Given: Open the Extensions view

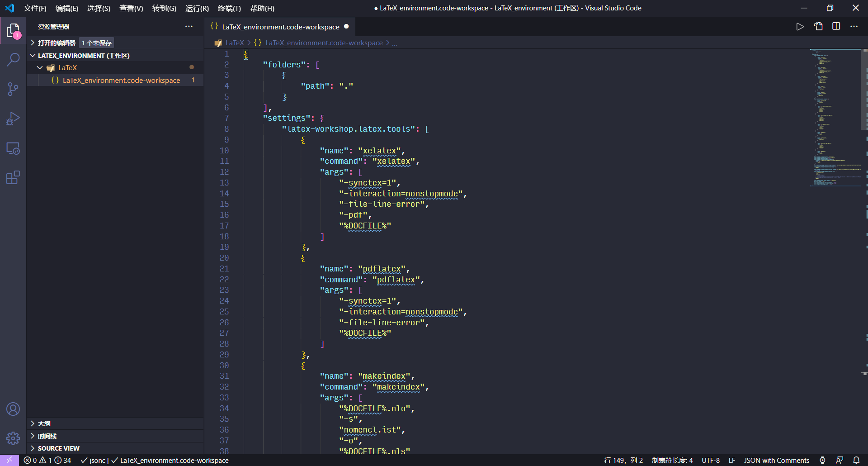Looking at the screenshot, I should (x=13, y=178).
